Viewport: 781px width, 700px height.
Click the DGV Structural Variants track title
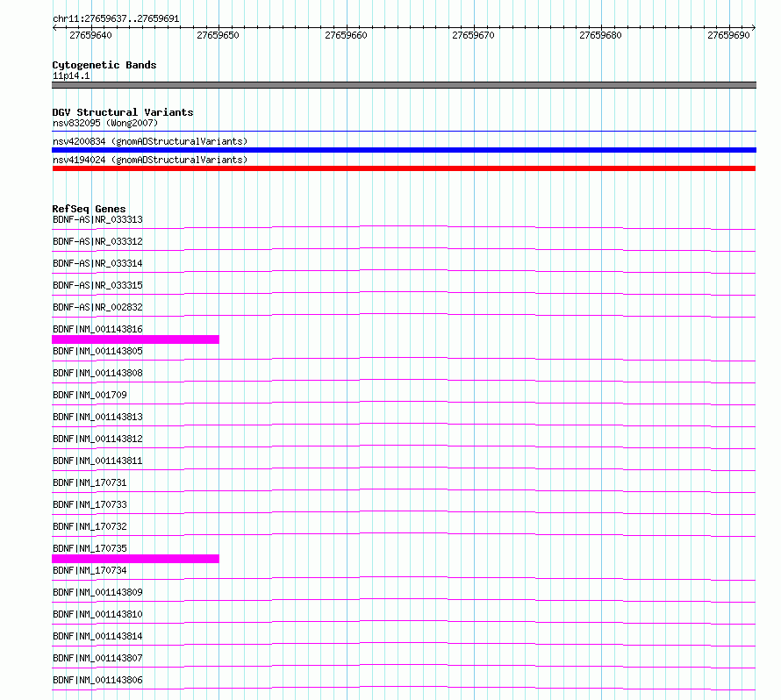pyautogui.click(x=123, y=112)
